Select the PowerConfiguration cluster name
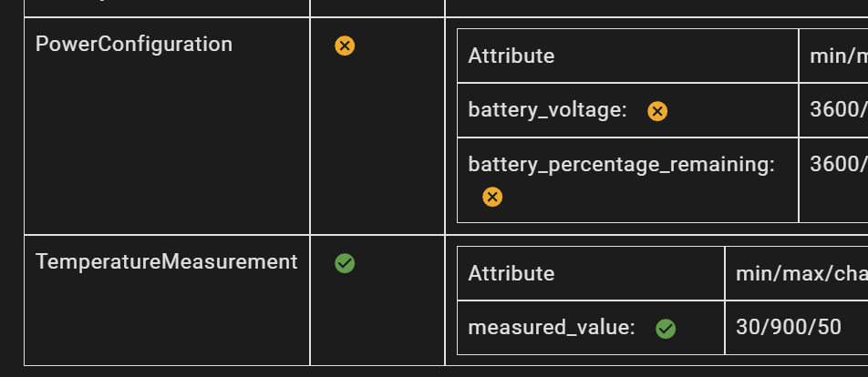 click(134, 44)
